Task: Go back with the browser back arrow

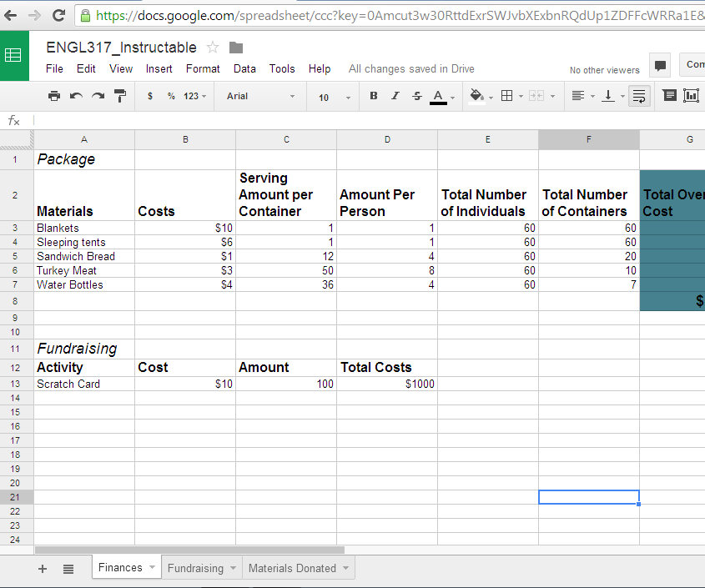Action: point(11,16)
